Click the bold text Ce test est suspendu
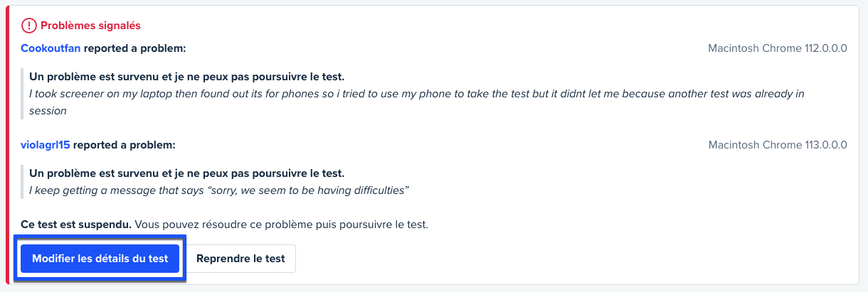This screenshot has height=292, width=868. 76,225
